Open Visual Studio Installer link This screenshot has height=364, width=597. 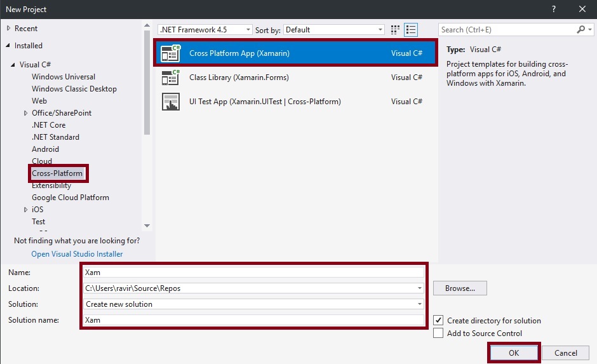[77, 254]
